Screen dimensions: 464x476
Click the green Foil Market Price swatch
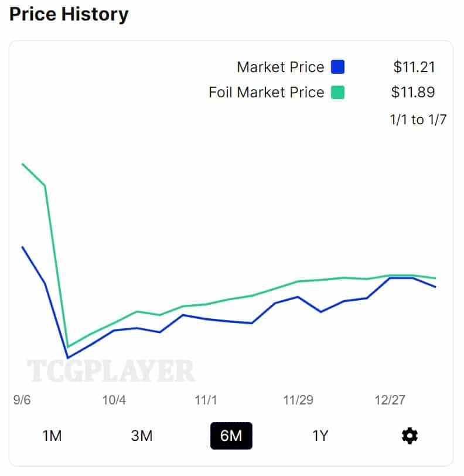tap(337, 92)
